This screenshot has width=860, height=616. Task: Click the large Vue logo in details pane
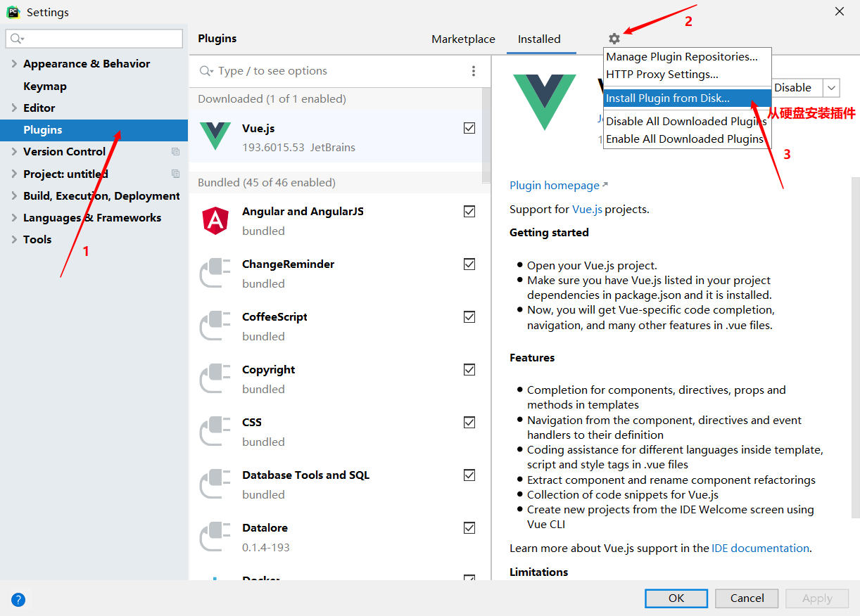(545, 102)
